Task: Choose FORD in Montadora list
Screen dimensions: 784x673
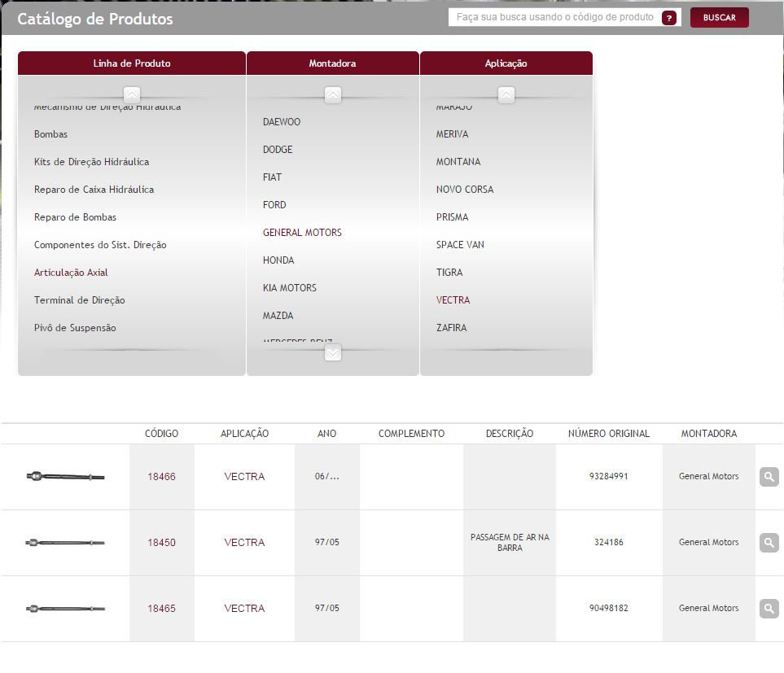Action: tap(274, 205)
